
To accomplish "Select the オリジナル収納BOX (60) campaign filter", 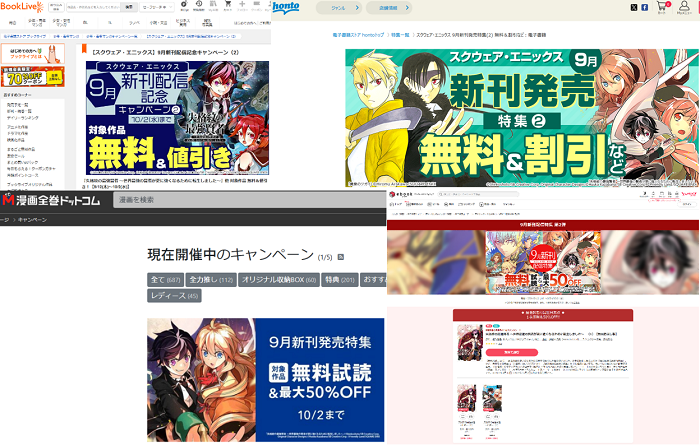I will [279, 280].
